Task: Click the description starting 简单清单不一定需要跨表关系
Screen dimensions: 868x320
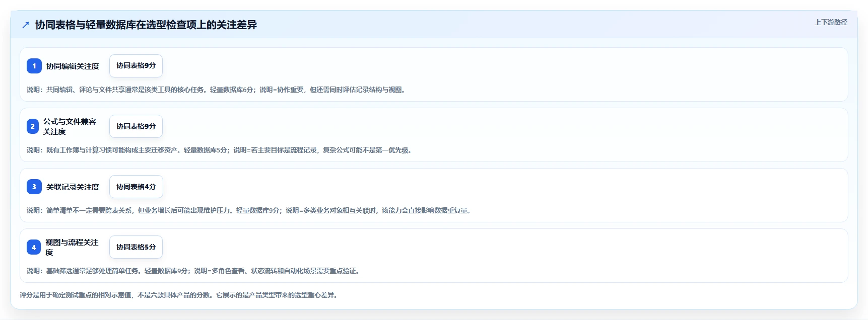Action: click(249, 210)
